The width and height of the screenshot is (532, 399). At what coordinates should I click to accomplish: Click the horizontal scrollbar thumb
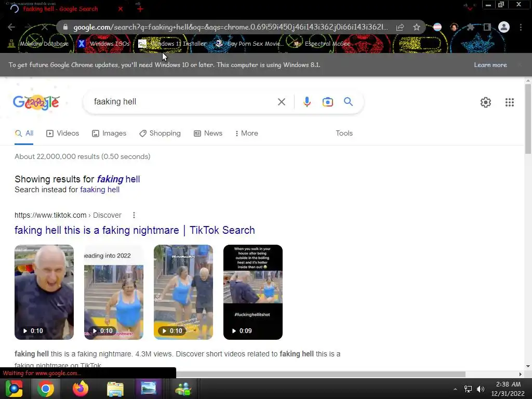coord(321,374)
